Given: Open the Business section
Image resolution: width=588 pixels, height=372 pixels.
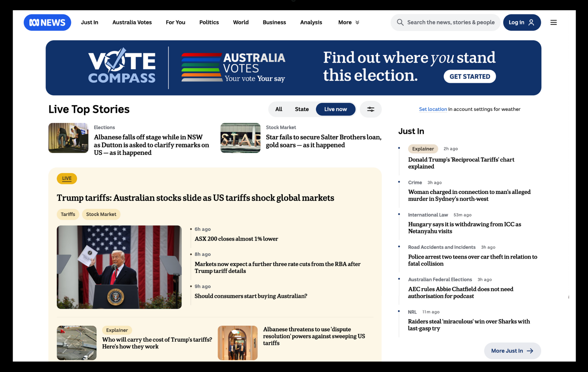Looking at the screenshot, I should click(x=274, y=22).
